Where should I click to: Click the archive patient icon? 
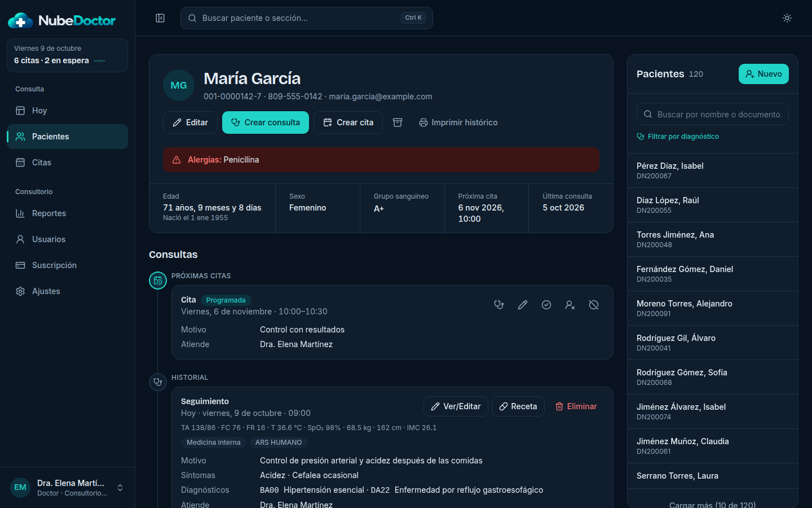coord(398,122)
